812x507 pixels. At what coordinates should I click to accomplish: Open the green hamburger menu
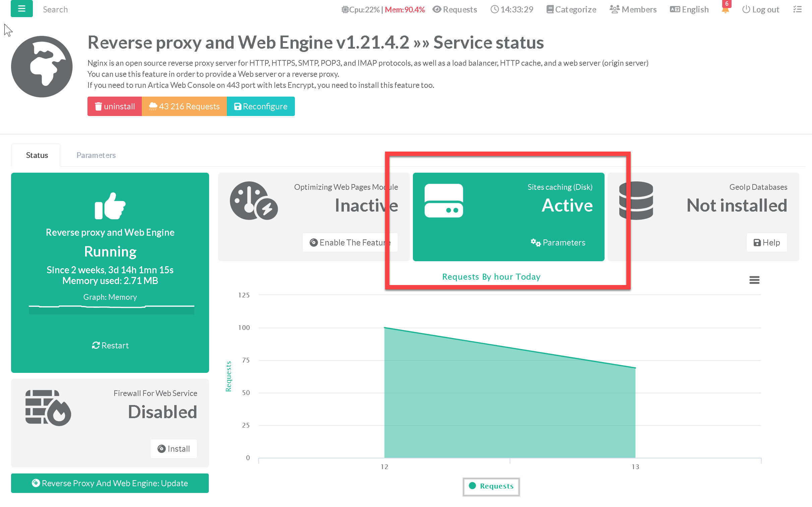coord(21,9)
